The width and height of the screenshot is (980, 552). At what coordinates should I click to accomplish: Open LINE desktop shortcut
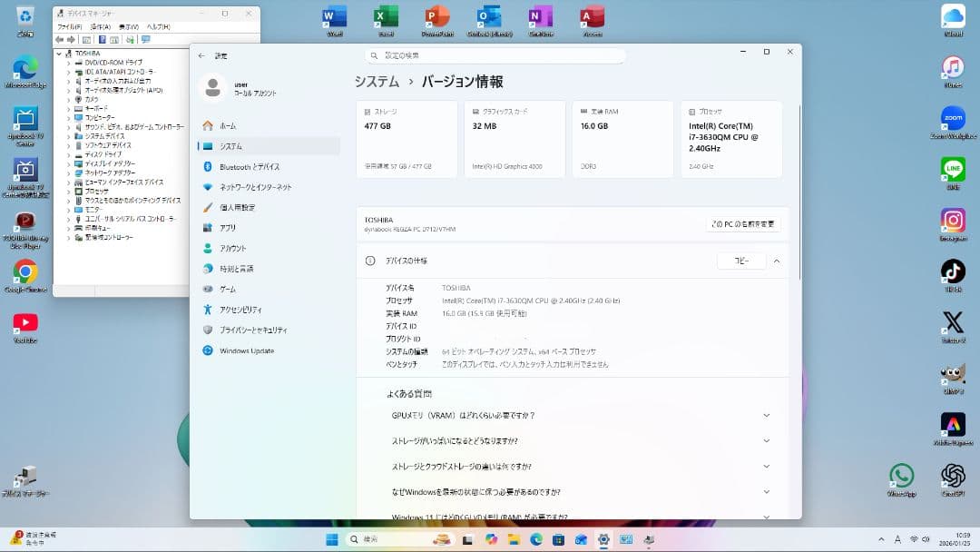click(953, 173)
